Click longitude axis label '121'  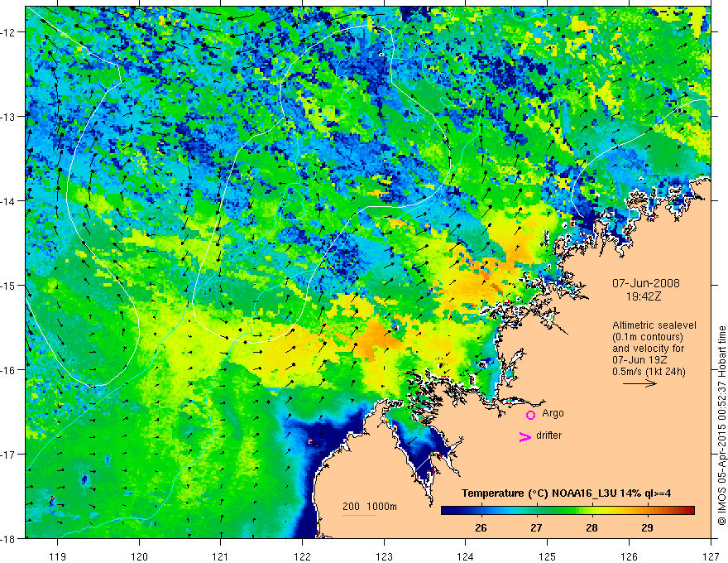[x=221, y=556]
